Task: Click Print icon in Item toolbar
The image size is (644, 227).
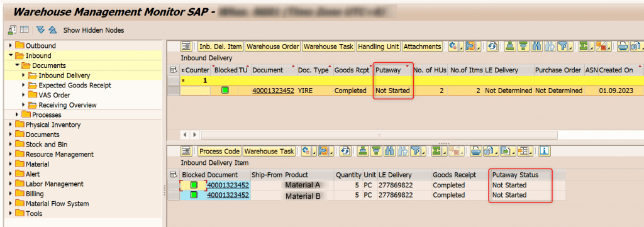Action: (x=475, y=151)
